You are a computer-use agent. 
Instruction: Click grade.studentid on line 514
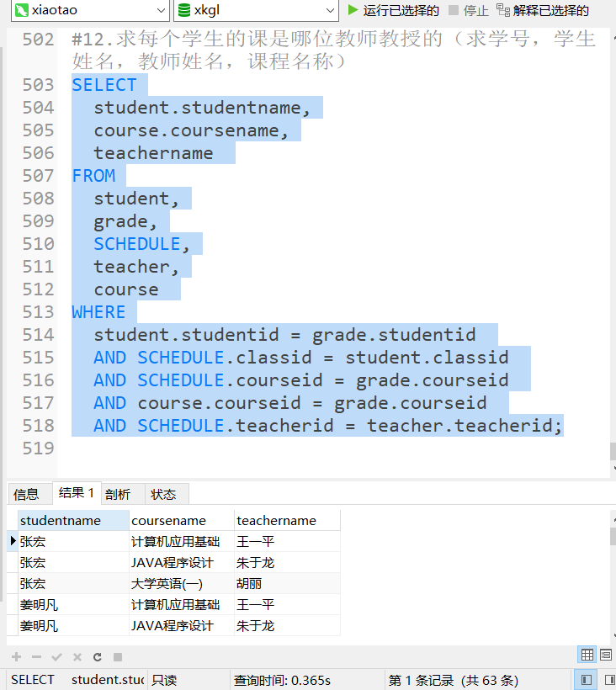394,335
